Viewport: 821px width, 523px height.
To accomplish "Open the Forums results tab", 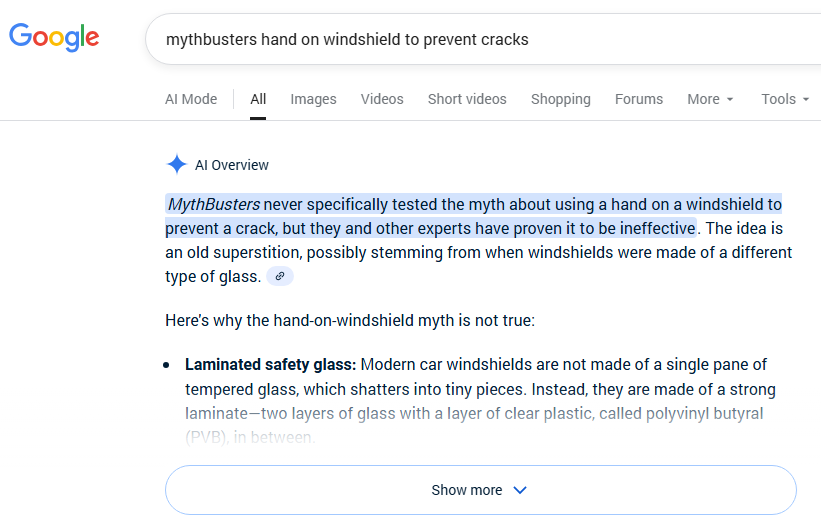I will (x=639, y=99).
